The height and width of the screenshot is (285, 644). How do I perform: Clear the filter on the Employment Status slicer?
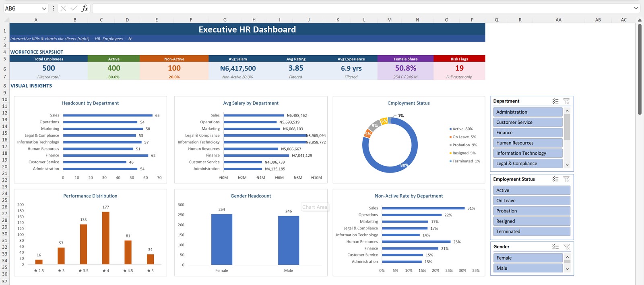click(x=566, y=179)
